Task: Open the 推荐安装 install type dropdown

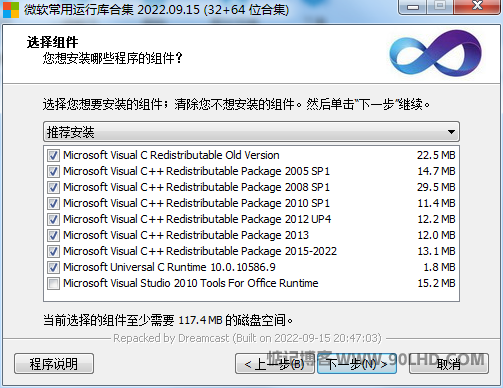Action: pos(251,132)
